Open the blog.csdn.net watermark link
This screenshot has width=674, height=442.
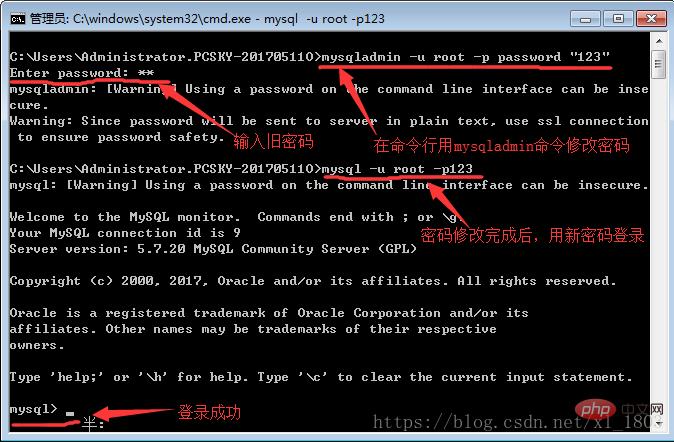pyautogui.click(x=512, y=422)
